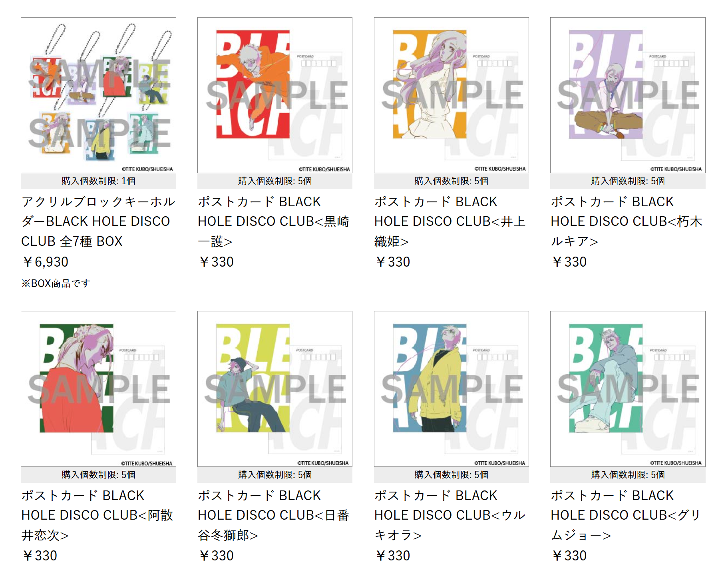Open the orange 井上織姫 postcard image
The width and height of the screenshot is (728, 574).
(452, 95)
